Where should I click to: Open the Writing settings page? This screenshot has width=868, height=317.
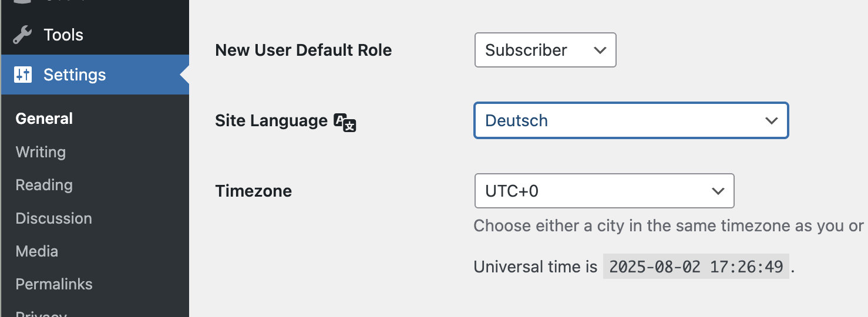point(41,152)
